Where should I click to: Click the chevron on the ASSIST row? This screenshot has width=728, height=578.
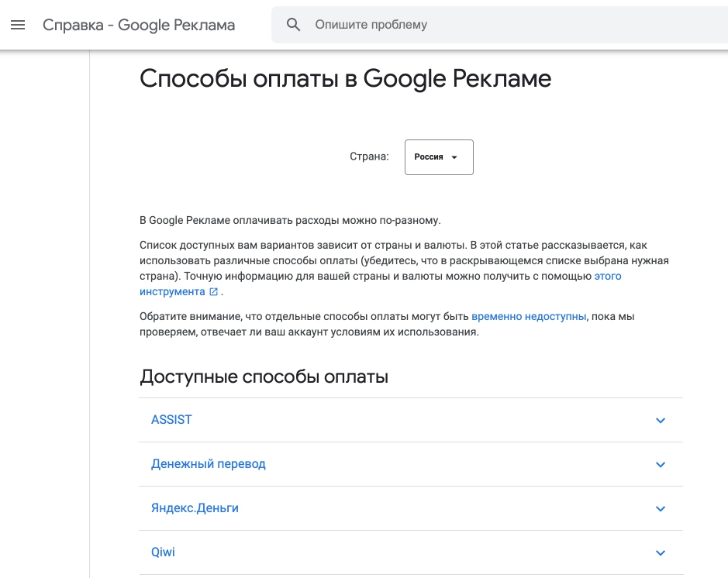point(661,421)
